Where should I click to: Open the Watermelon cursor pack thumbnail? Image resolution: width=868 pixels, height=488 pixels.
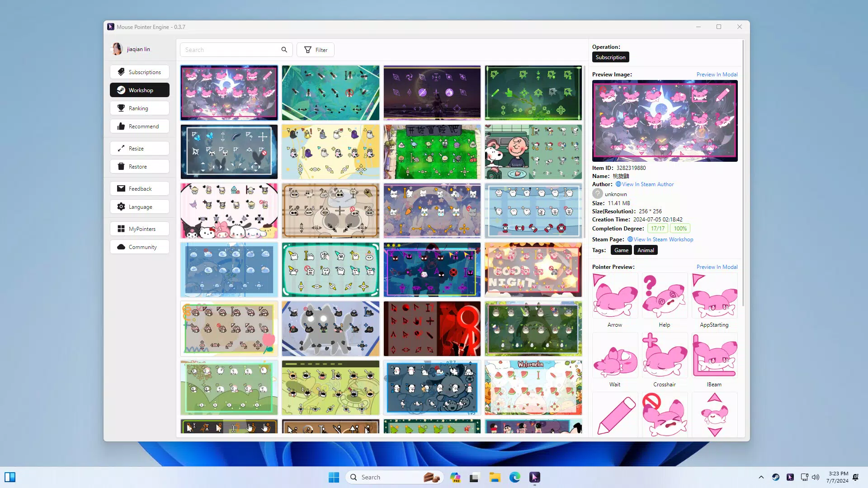click(x=533, y=388)
